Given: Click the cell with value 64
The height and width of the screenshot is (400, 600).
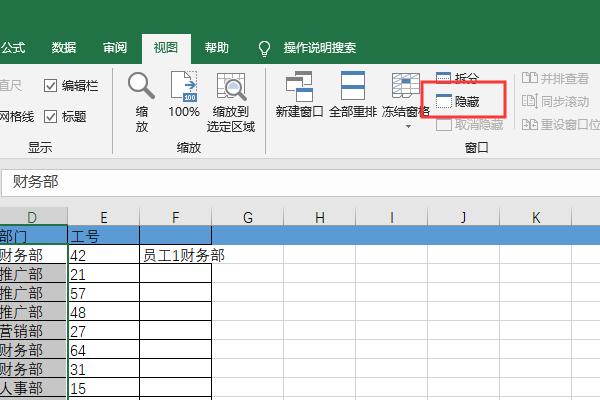Looking at the screenshot, I should [103, 350].
